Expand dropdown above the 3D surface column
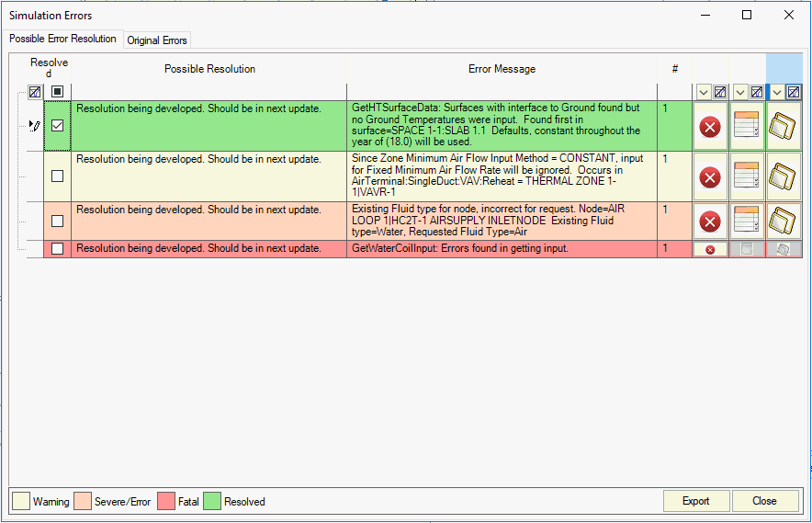This screenshot has width=812, height=523. pyautogui.click(x=776, y=92)
